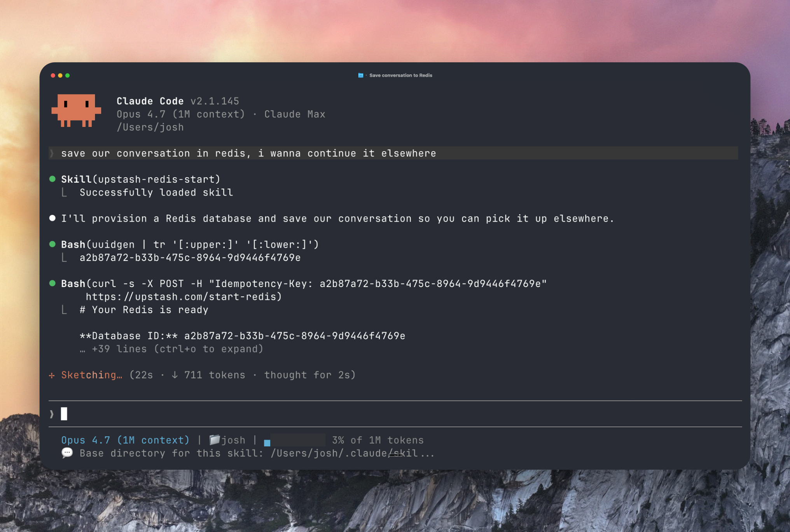The width and height of the screenshot is (790, 532).
Task: Click the window title "Save conversation to Redis"
Action: coord(400,75)
